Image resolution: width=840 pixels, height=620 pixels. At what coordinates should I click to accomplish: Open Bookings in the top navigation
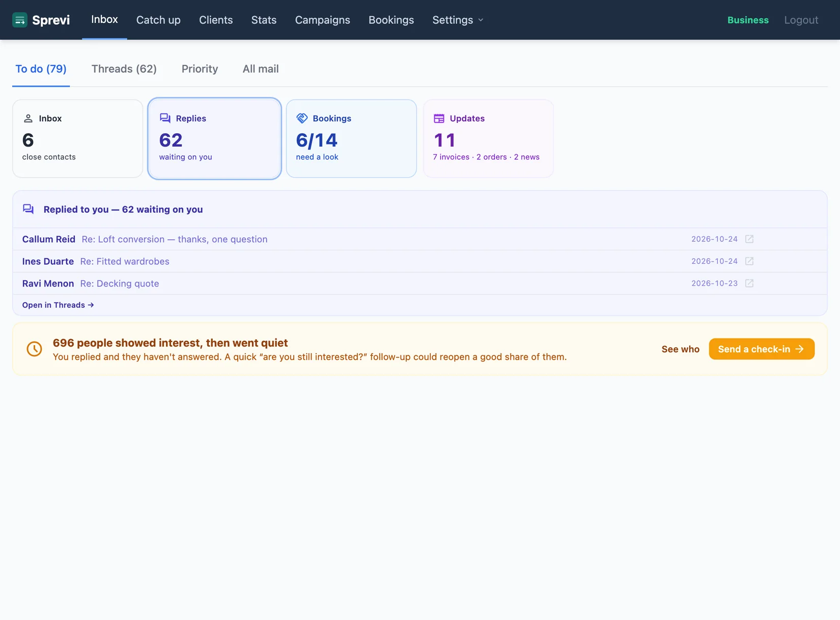391,20
